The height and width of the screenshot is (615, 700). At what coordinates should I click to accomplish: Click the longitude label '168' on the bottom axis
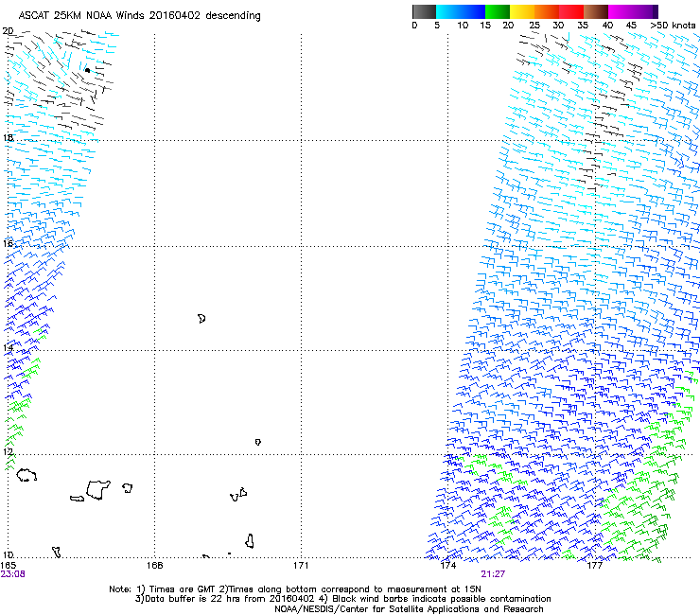click(154, 566)
